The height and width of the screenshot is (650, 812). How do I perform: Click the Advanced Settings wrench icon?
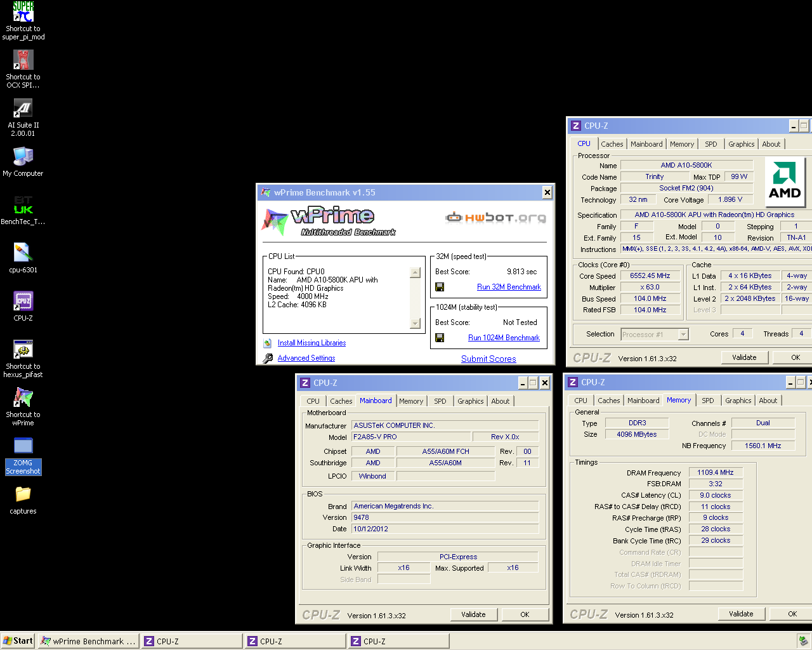pos(268,358)
